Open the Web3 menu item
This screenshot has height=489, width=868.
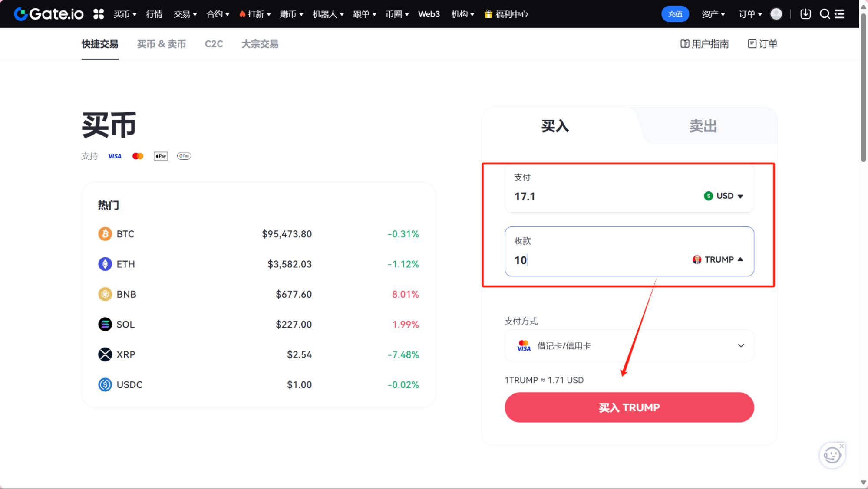(429, 14)
